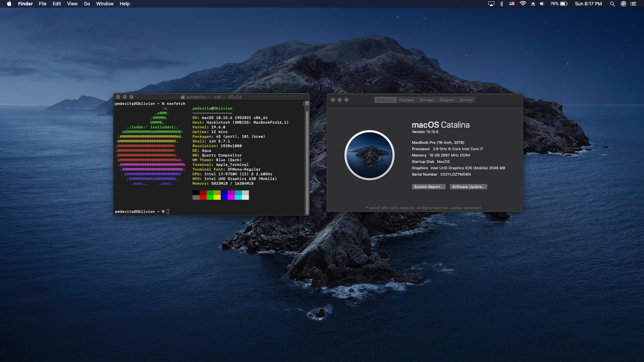Click the neofetch 'Terminal Font: SFMono-Regular' line

click(x=226, y=169)
